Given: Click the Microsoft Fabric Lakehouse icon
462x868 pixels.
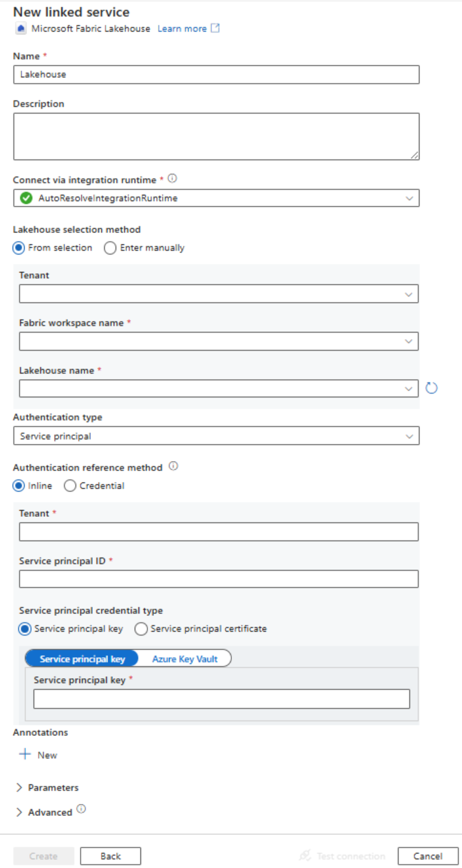Looking at the screenshot, I should pyautogui.click(x=21, y=29).
